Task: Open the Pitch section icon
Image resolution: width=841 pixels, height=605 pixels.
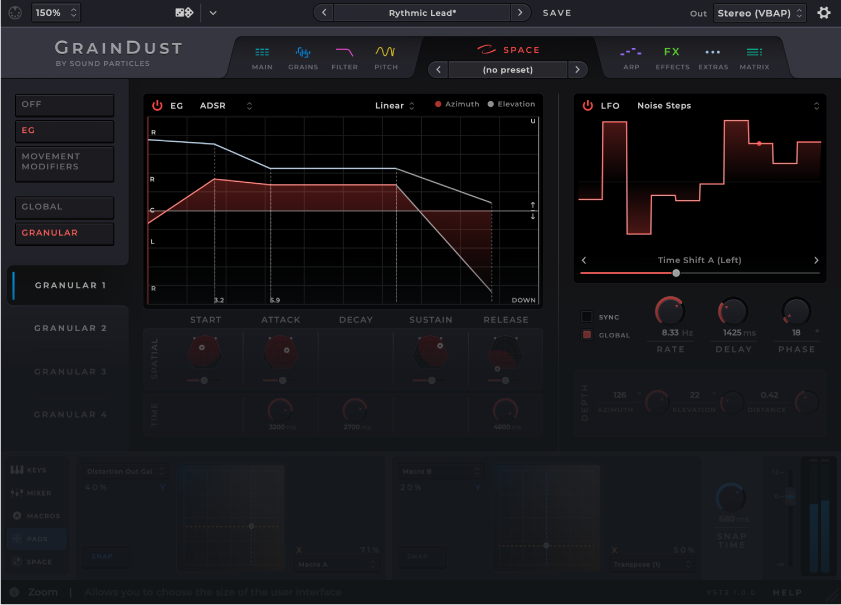Action: [x=385, y=56]
